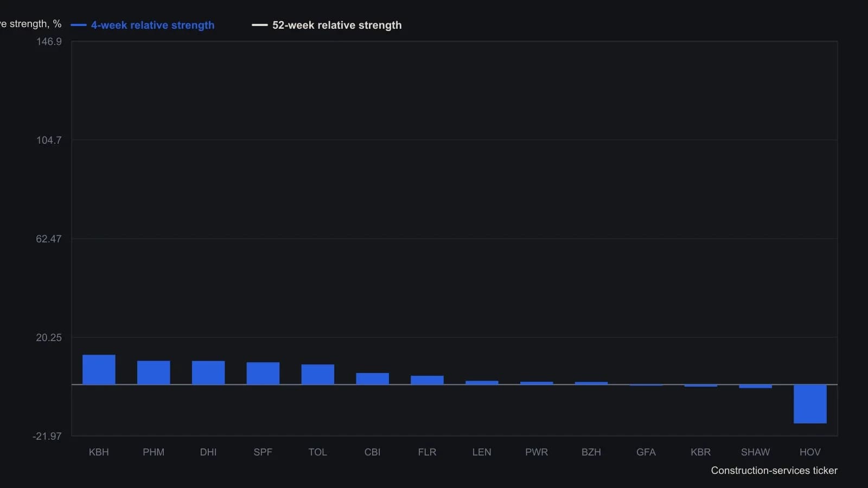Image resolution: width=868 pixels, height=488 pixels.
Task: Click the negative HOV bar
Action: click(810, 404)
